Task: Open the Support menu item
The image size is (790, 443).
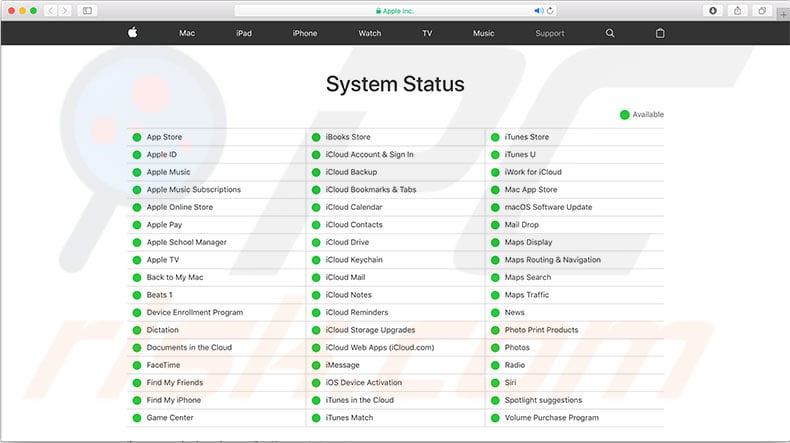Action: [x=550, y=33]
